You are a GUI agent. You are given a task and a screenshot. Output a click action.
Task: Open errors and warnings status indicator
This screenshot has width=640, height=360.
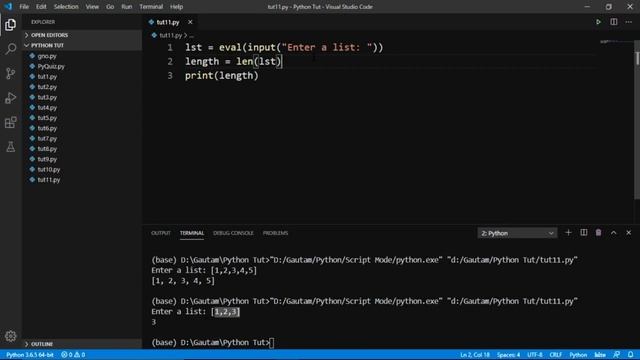(73, 355)
